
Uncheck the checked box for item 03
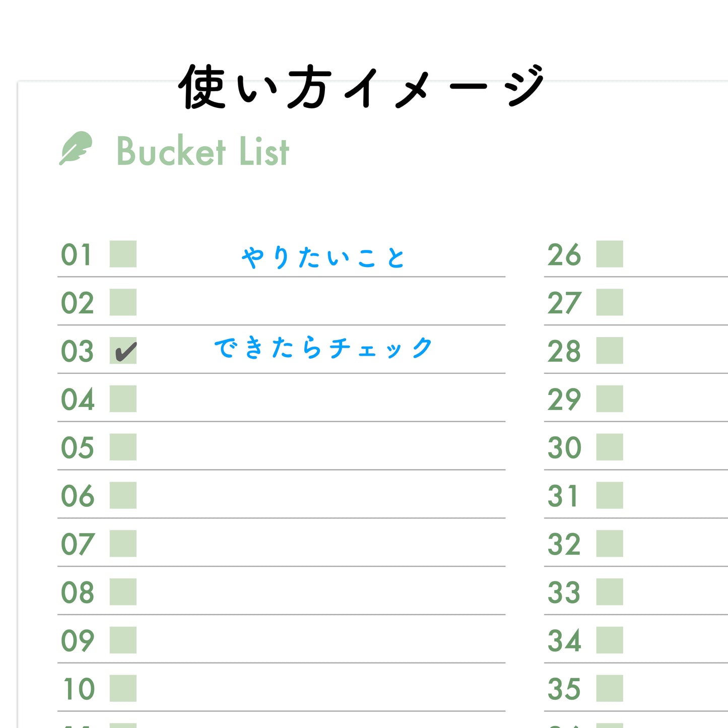tap(123, 351)
